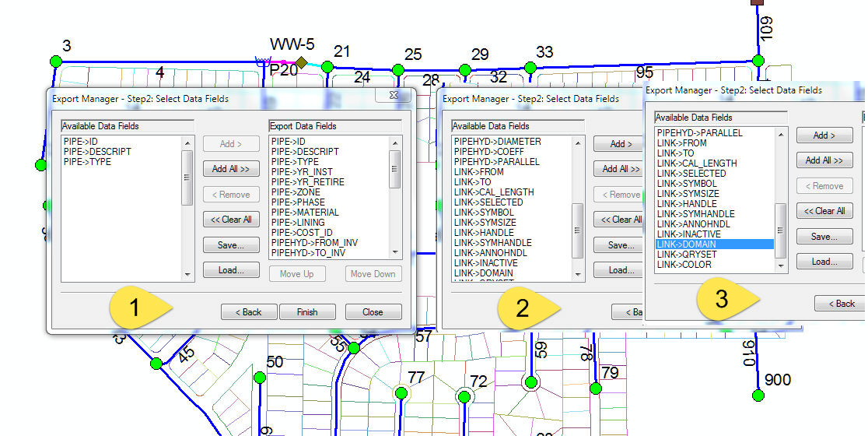This screenshot has width=868, height=436.
Task: Click Load... button in dialog 1
Action: tap(231, 270)
